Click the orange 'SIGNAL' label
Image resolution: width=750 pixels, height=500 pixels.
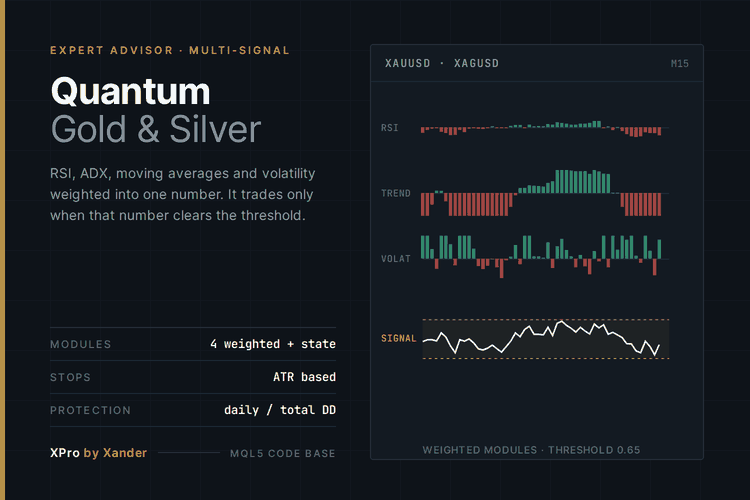click(x=398, y=338)
